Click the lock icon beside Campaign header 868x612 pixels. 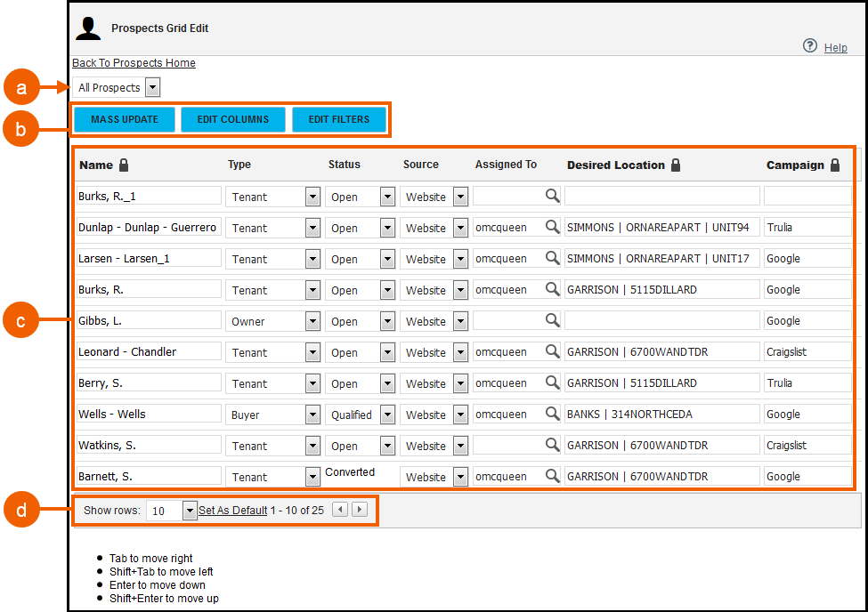point(835,165)
